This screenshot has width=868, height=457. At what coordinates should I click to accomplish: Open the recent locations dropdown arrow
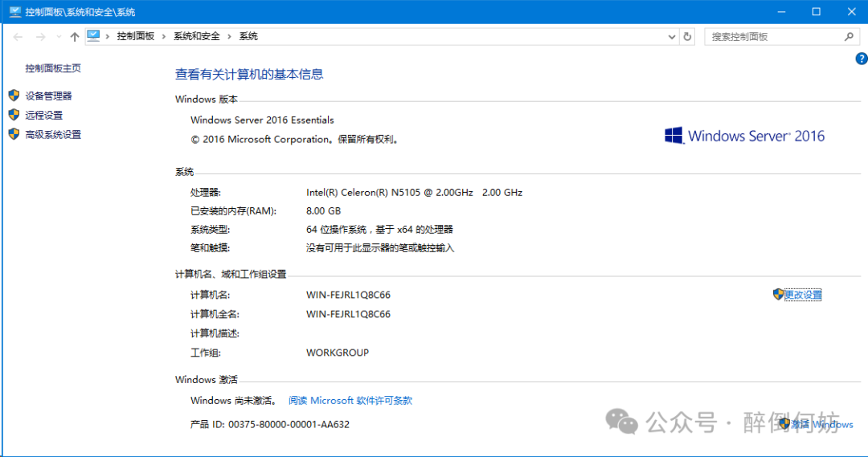[x=59, y=37]
